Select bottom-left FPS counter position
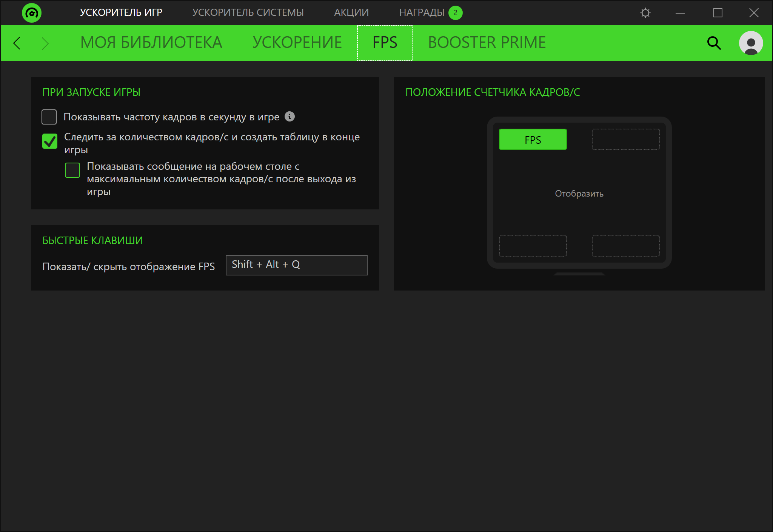The height and width of the screenshot is (532, 773). [x=533, y=246]
